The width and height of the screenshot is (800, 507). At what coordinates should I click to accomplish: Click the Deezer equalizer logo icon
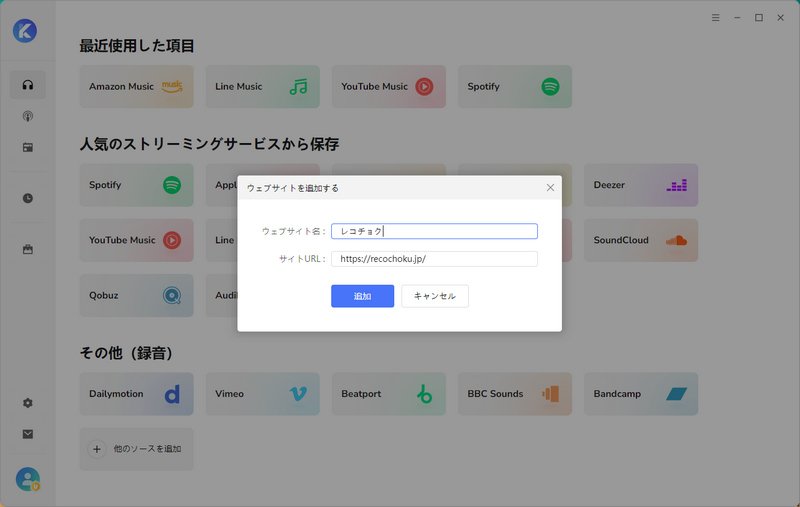click(x=677, y=185)
